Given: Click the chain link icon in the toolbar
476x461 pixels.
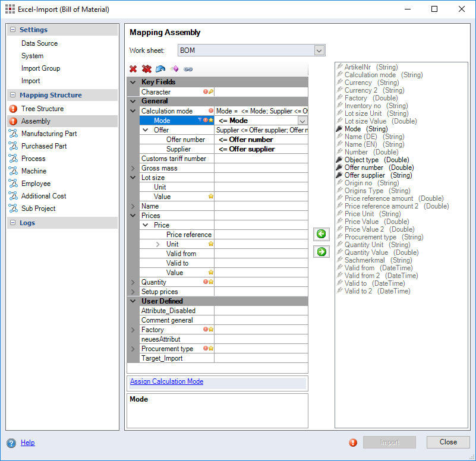Looking at the screenshot, I should pos(188,69).
